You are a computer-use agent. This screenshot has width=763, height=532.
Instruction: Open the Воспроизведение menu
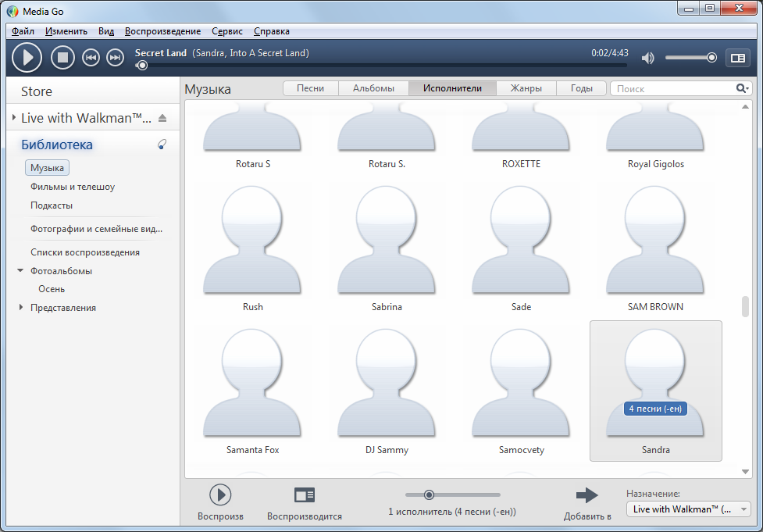(162, 31)
